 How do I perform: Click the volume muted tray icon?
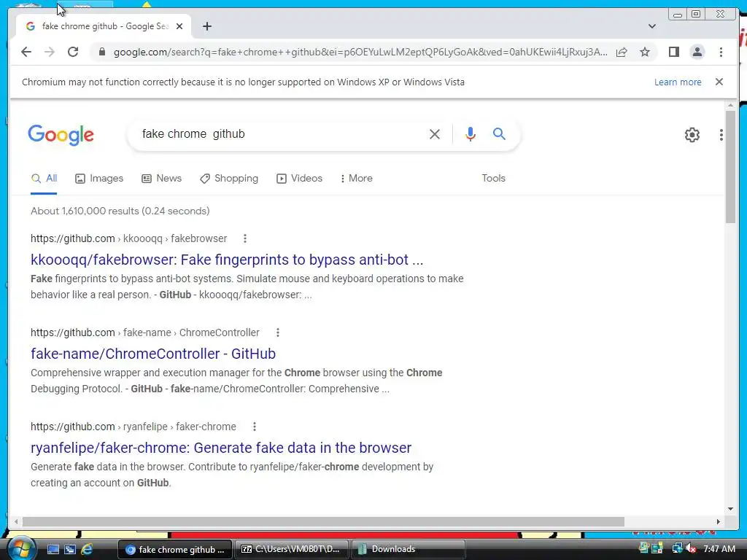click(x=692, y=549)
